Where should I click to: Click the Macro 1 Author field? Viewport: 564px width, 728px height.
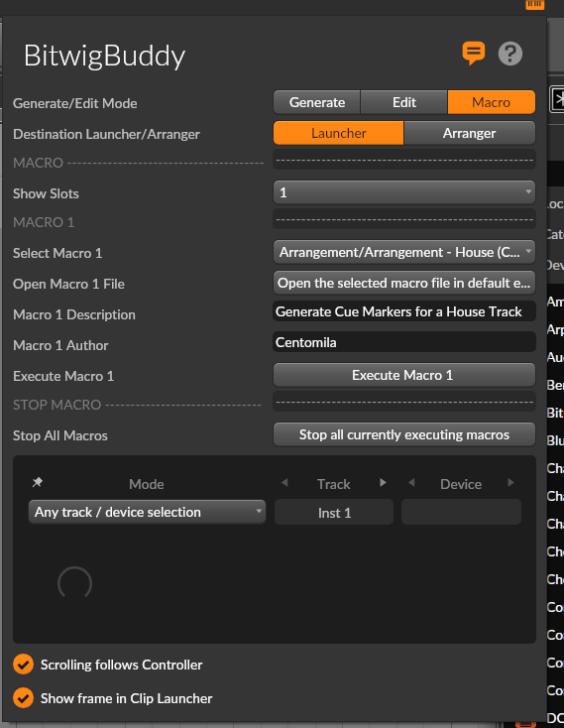pyautogui.click(x=404, y=342)
